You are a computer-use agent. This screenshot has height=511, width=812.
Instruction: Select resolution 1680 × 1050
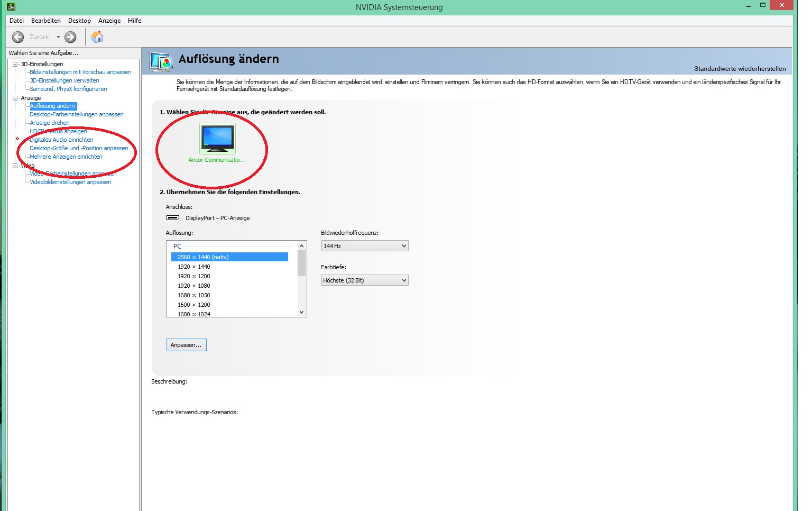(193, 295)
